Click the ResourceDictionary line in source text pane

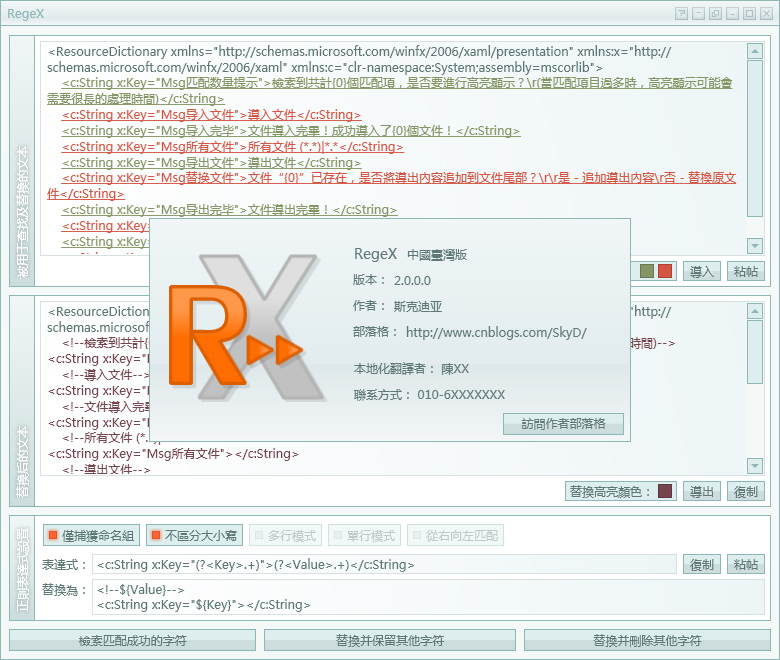(359, 59)
